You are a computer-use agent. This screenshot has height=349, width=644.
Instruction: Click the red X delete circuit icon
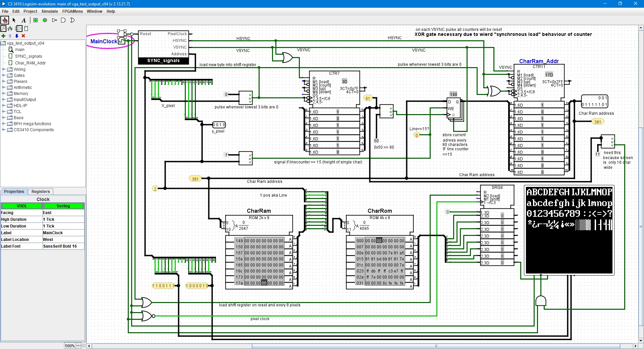click(23, 36)
